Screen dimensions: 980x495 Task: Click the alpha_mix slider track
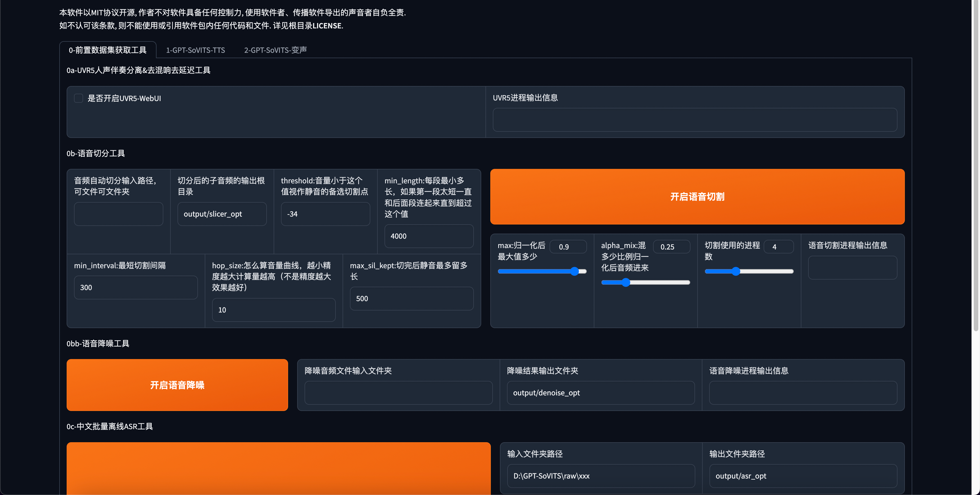point(658,282)
